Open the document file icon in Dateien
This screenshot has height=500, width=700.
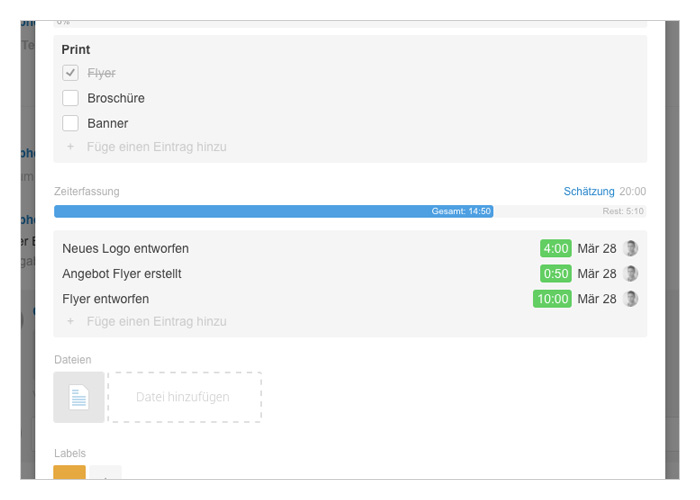tap(79, 397)
